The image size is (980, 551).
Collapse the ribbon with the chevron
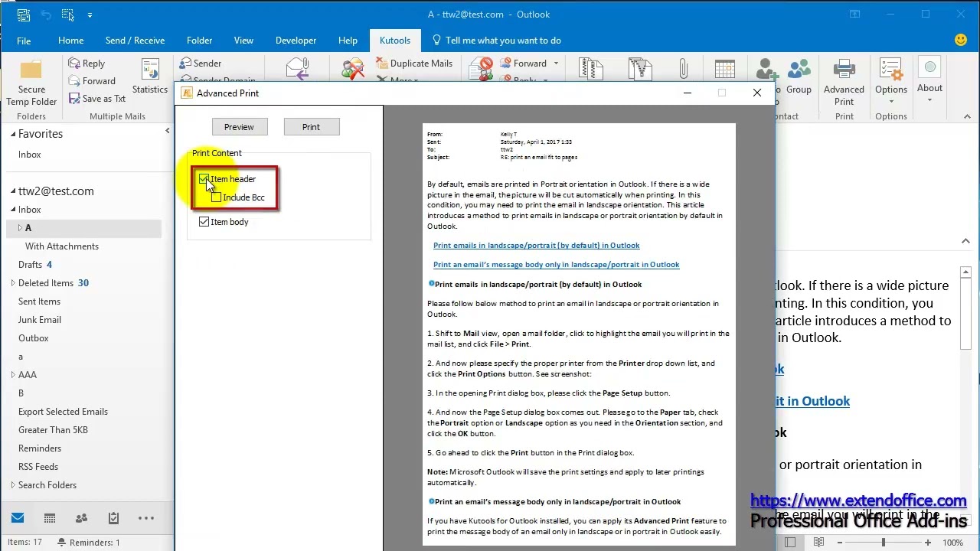click(967, 116)
